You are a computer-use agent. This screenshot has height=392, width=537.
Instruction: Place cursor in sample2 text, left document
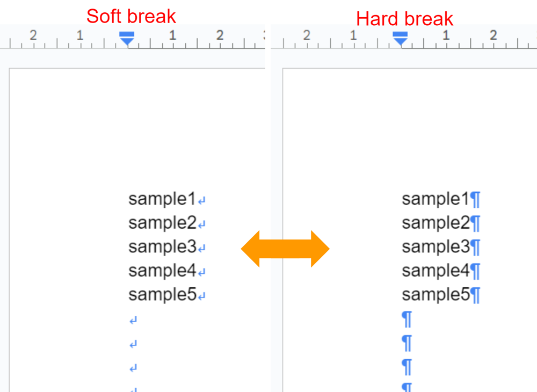tap(162, 223)
